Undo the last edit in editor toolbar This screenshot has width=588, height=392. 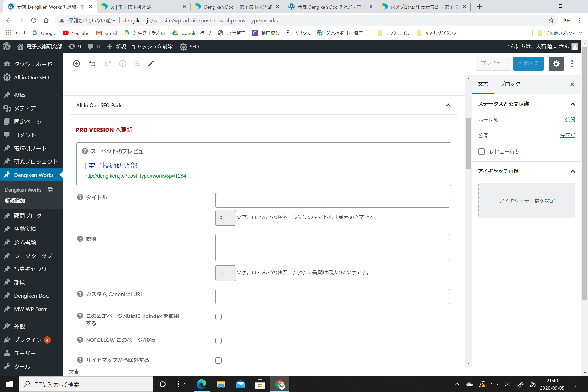click(x=92, y=64)
